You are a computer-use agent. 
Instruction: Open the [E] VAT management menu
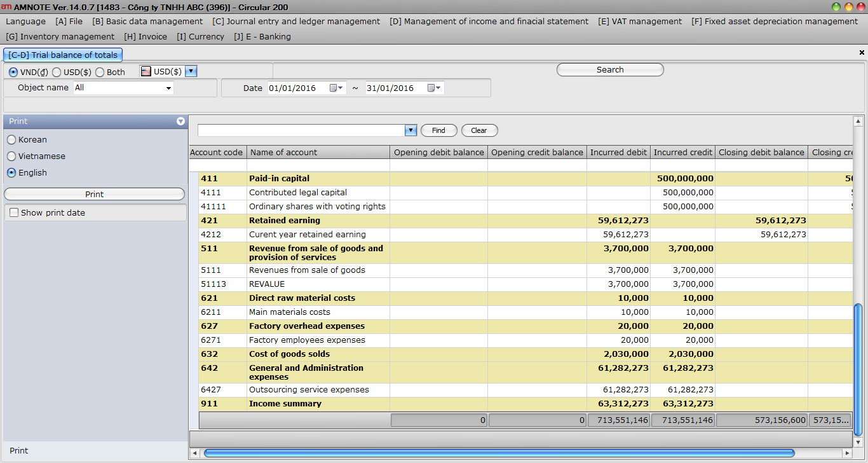pos(640,22)
